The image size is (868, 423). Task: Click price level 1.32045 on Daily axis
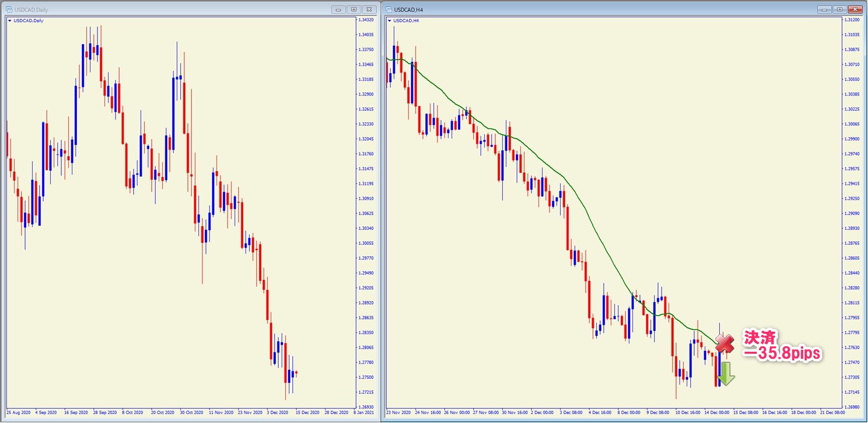pos(366,139)
